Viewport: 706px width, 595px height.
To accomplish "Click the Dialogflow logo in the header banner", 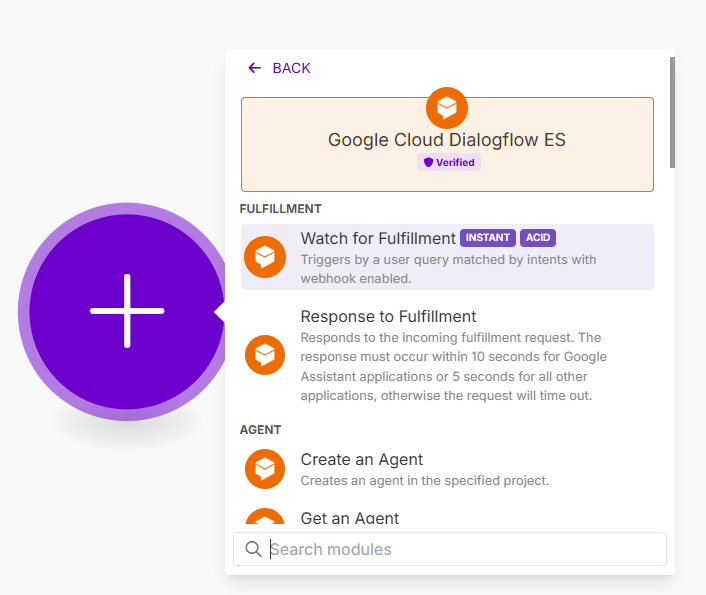I will click(x=447, y=108).
